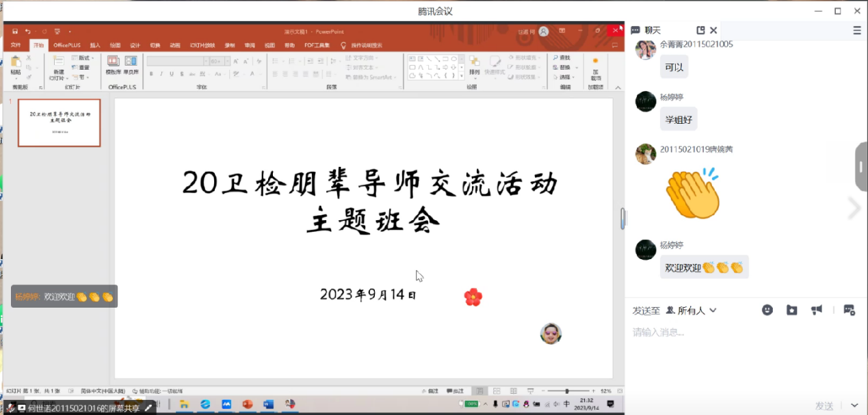The image size is (868, 415).
Task: Click the megaphone announcement icon in chat
Action: pos(817,310)
